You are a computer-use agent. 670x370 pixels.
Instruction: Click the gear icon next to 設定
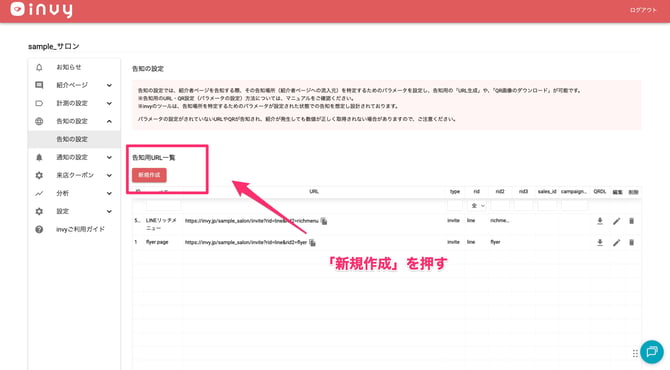pyautogui.click(x=39, y=211)
